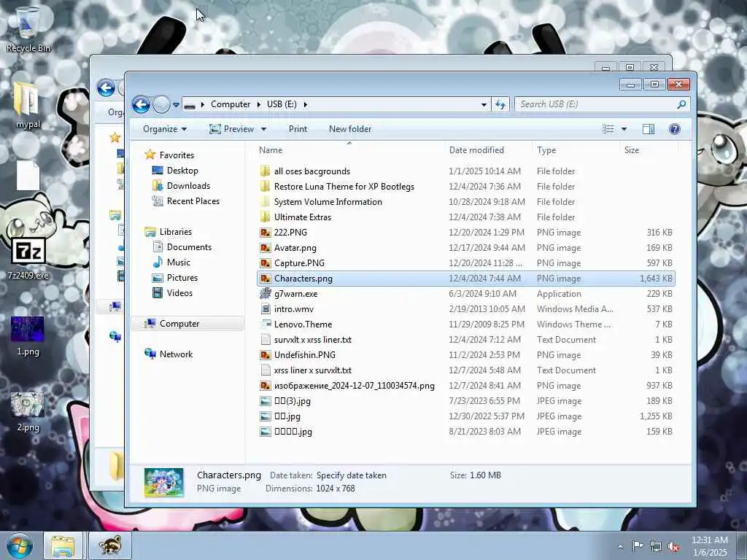
Task: Refresh the USB (E:) folder view
Action: tap(500, 104)
